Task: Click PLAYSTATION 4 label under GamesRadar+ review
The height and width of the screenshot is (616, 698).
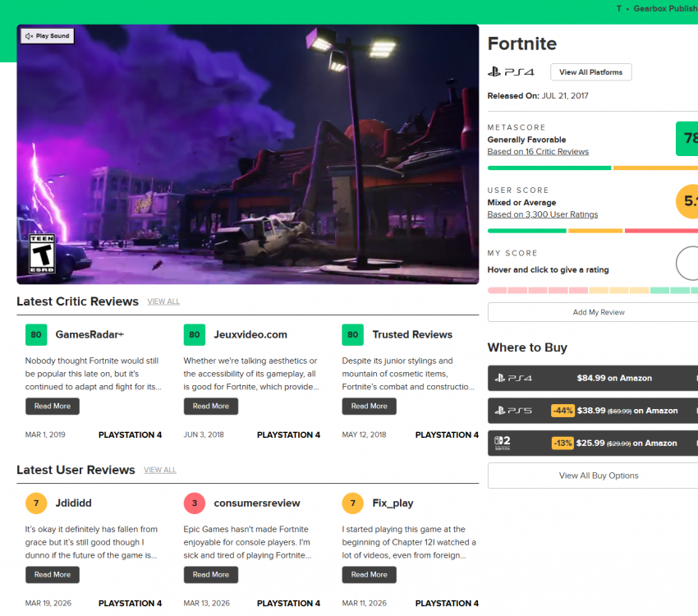Action: [130, 434]
